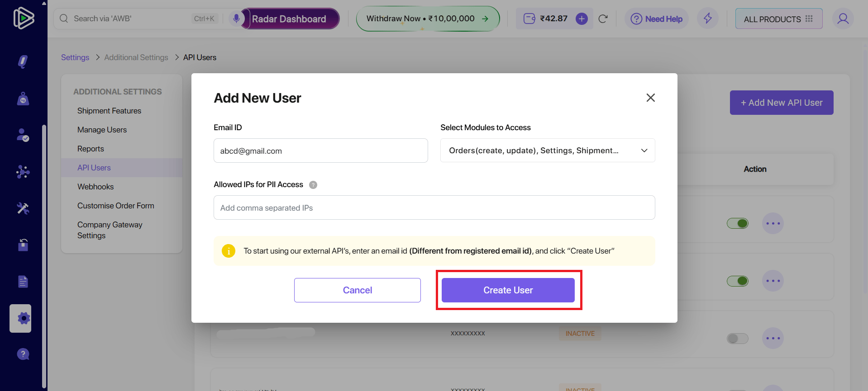Click the INACTIVE status badge

tap(580, 334)
